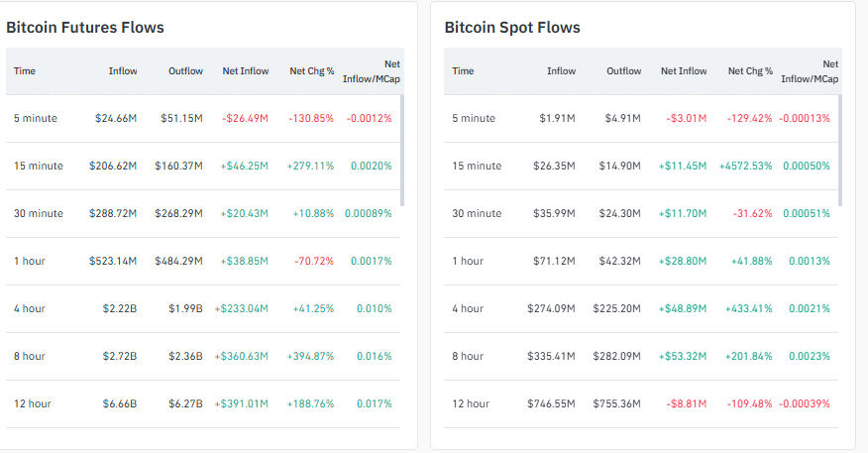
Task: Click Net Chg % header in Futures table
Action: point(311,71)
